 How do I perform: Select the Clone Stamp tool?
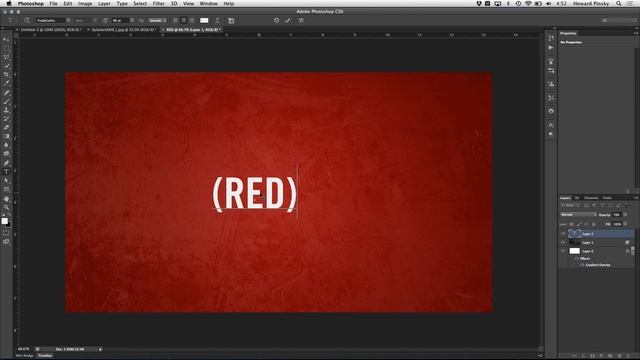pyautogui.click(x=6, y=110)
